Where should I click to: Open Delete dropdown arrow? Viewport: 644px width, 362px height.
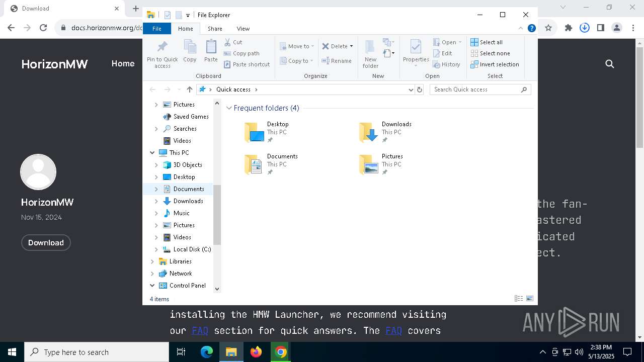coord(351,46)
